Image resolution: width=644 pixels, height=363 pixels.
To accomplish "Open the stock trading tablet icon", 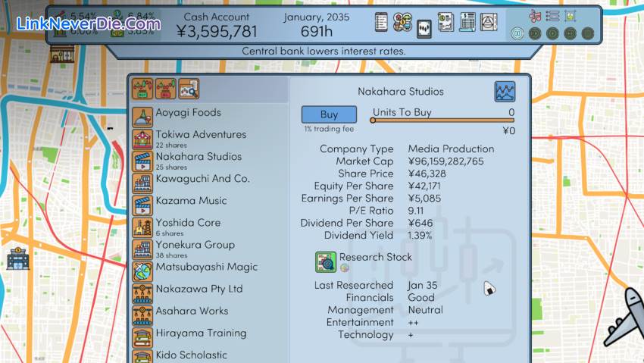I will pos(424,29).
